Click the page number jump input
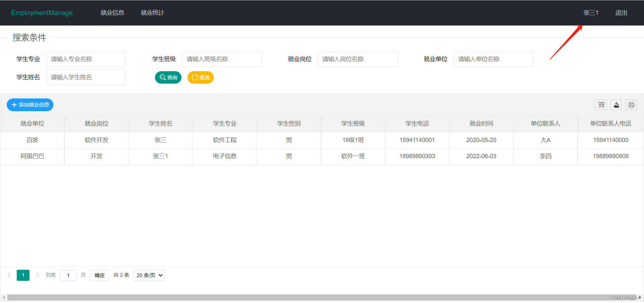Viewport: 644px width, 303px height. [68, 275]
